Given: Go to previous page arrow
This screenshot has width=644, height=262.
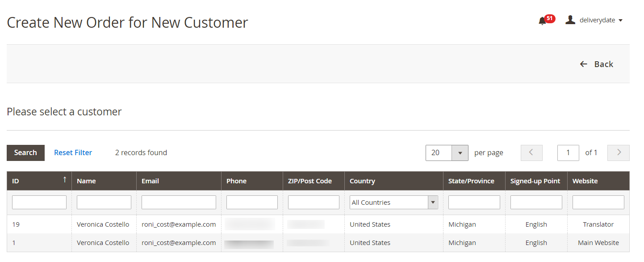Looking at the screenshot, I should [x=531, y=153].
